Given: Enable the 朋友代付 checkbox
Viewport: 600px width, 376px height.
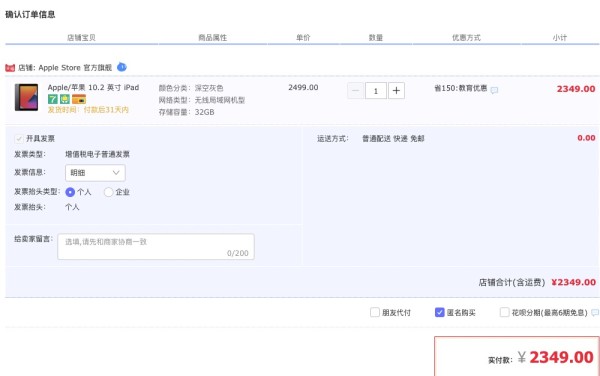Looking at the screenshot, I should click(375, 312).
